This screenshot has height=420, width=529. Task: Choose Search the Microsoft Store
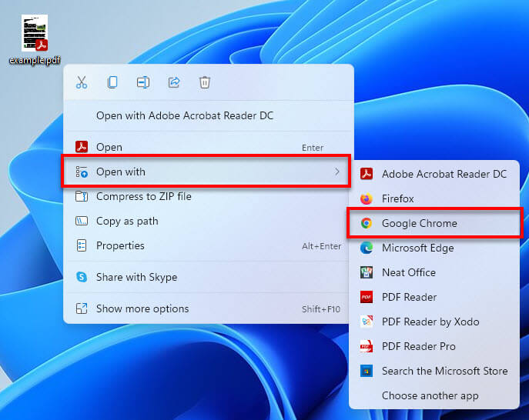pyautogui.click(x=434, y=371)
